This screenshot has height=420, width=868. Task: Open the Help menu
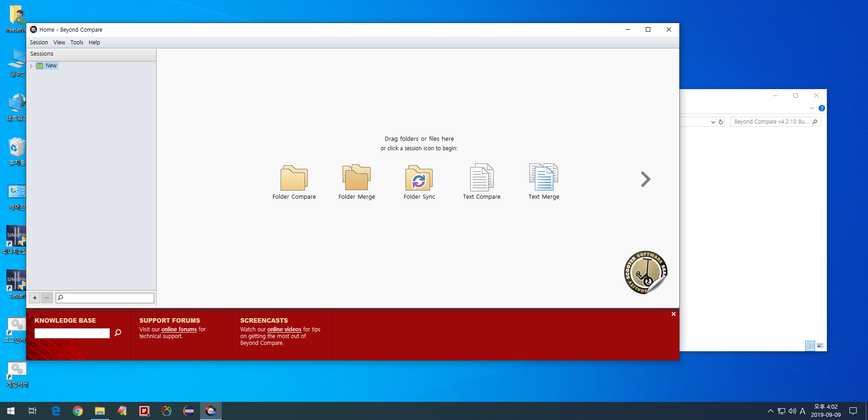coord(94,43)
